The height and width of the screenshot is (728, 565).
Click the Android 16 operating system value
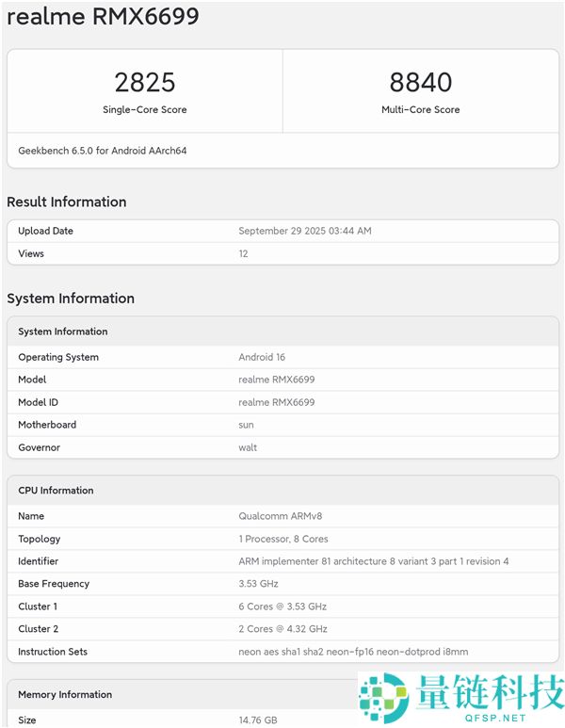[x=262, y=357]
